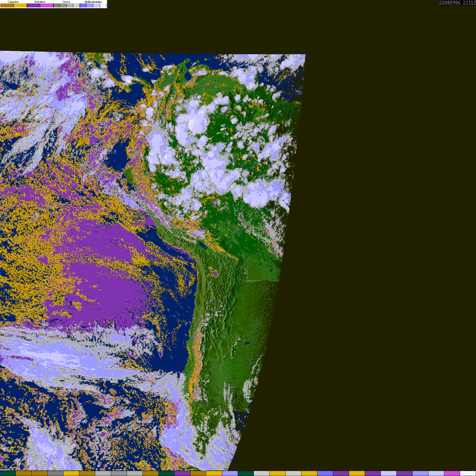Screen dimensions: 476x476
Task: Choose the near-white Multicamadas legend swatch
Action: point(103,5)
